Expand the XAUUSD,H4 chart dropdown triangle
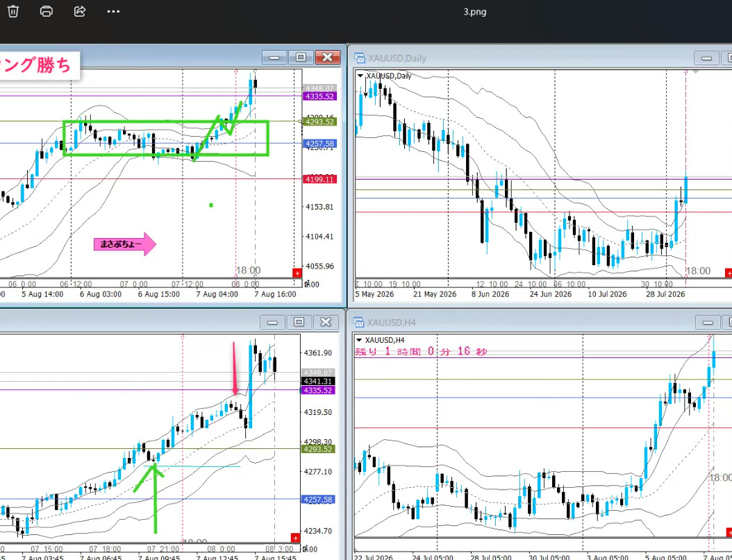The width and height of the screenshot is (732, 560). click(359, 340)
